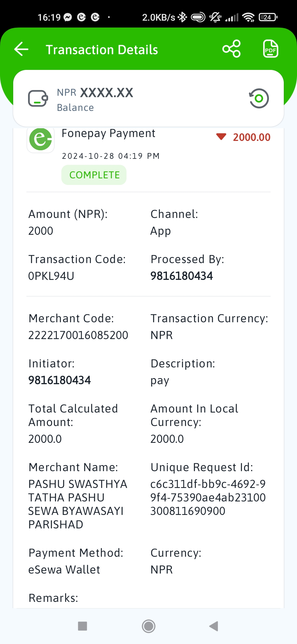Select the transaction code 0PKL94U
297x644 pixels.
(51, 276)
